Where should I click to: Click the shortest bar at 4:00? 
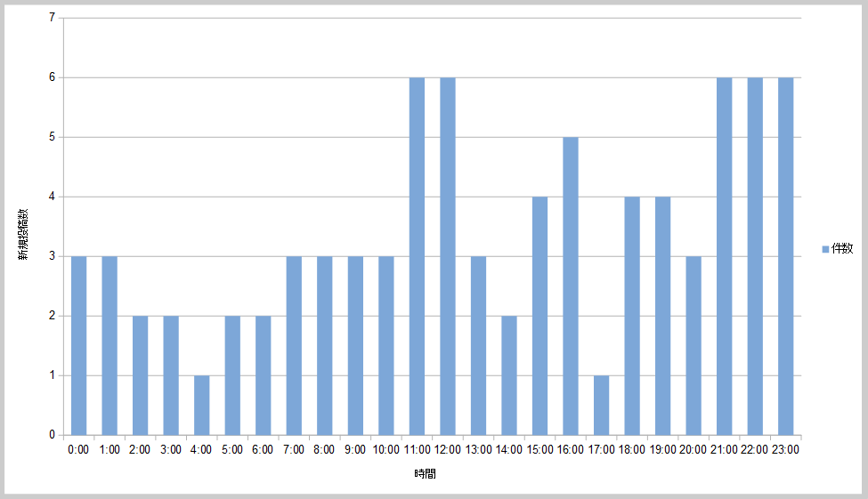click(x=202, y=405)
